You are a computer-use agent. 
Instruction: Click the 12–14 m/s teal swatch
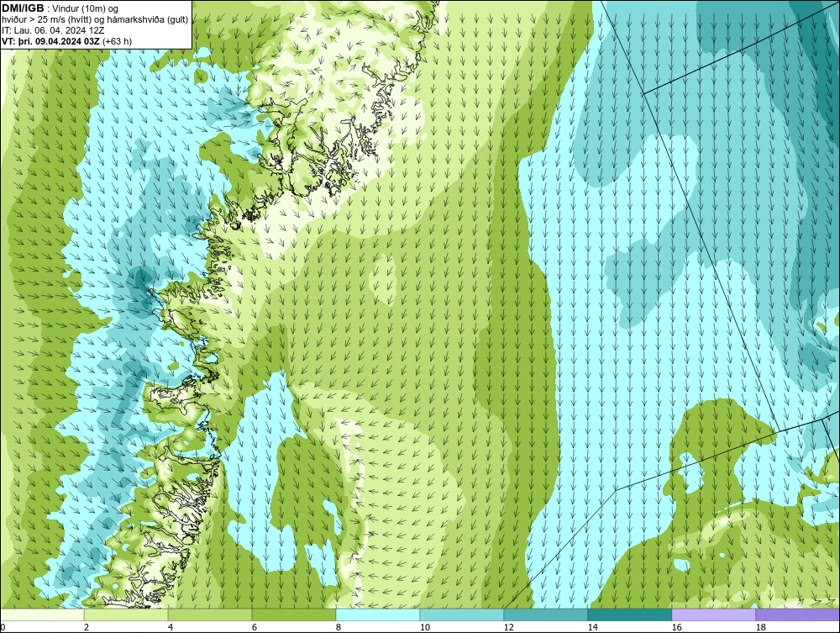[545, 615]
